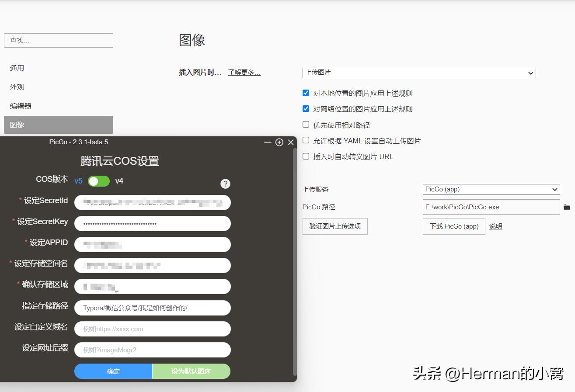
Task: Enable 插入时自动转义图片 URL
Action: click(305, 156)
